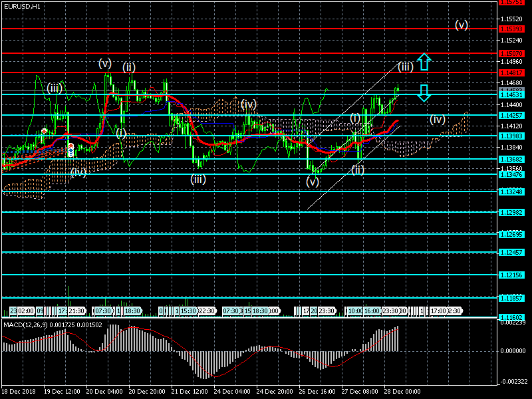This screenshot has height=399, width=532.
Task: Click the 1.12156 price level label
Action: 511,275
